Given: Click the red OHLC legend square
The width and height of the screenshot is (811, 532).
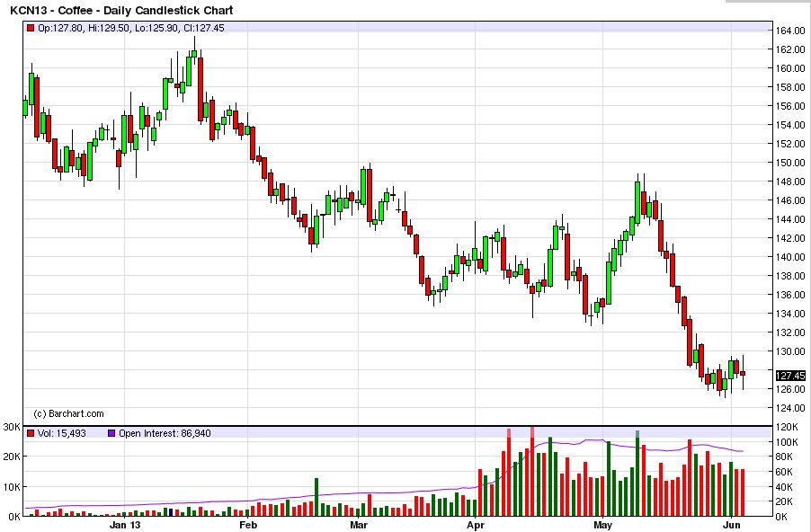Looking at the screenshot, I should (31, 28).
